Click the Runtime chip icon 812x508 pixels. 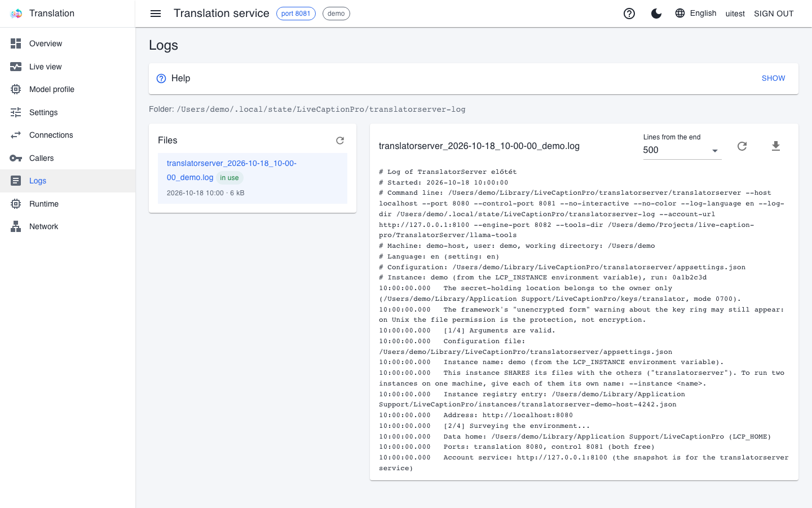point(16,204)
